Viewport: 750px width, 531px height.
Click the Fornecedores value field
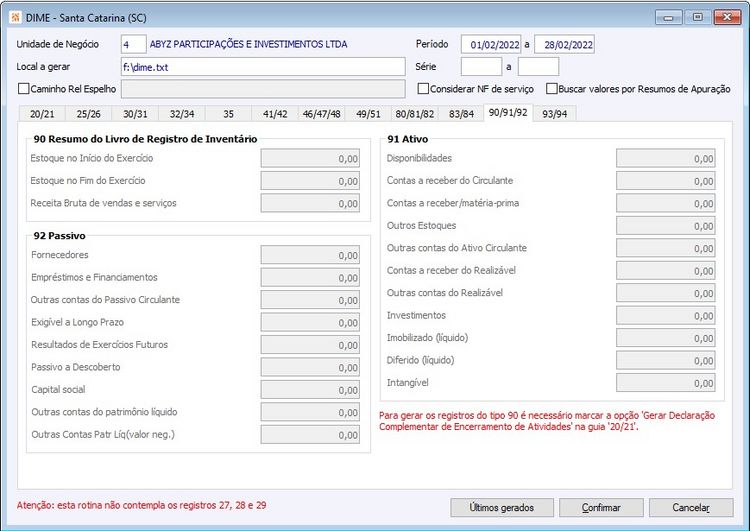[x=310, y=255]
